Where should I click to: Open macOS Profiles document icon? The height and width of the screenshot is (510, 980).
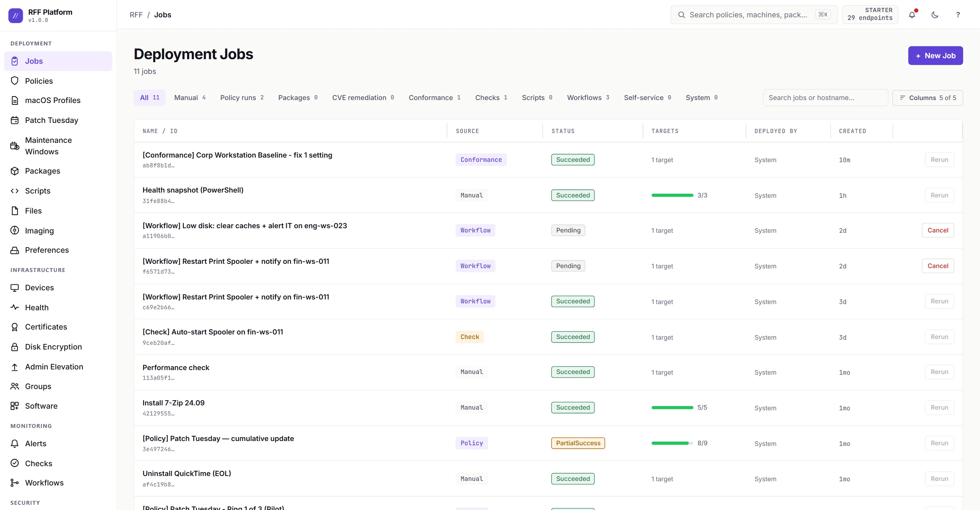tap(14, 100)
